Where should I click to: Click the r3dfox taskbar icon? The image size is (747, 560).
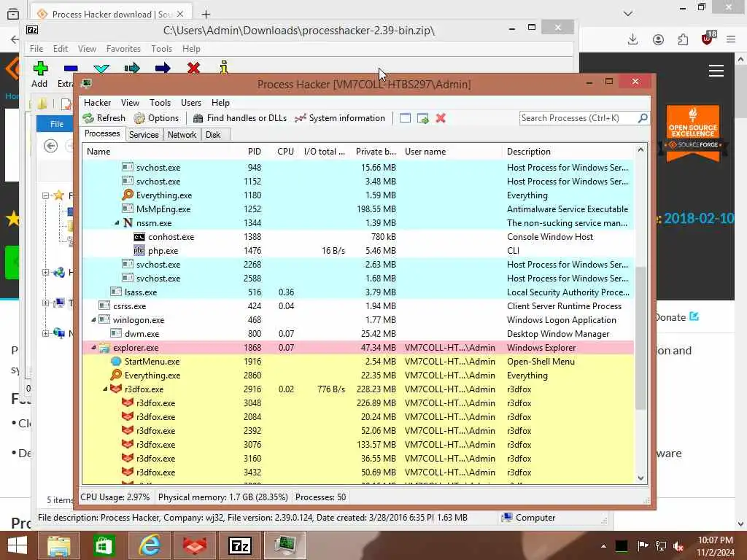195,545
